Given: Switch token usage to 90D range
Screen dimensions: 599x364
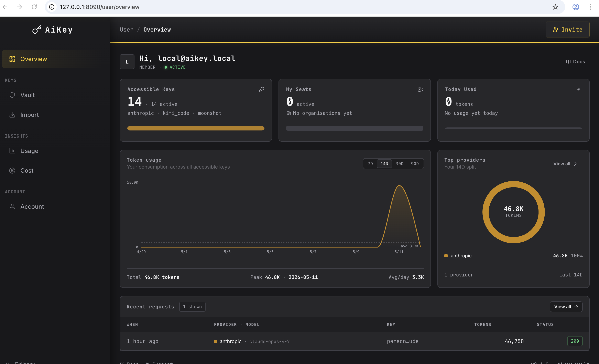Looking at the screenshot, I should pos(415,164).
